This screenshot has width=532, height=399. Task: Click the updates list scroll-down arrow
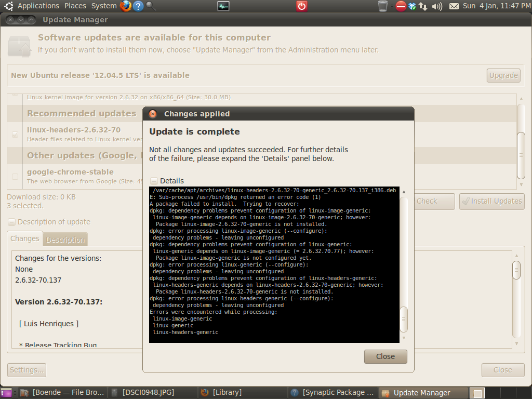521,185
